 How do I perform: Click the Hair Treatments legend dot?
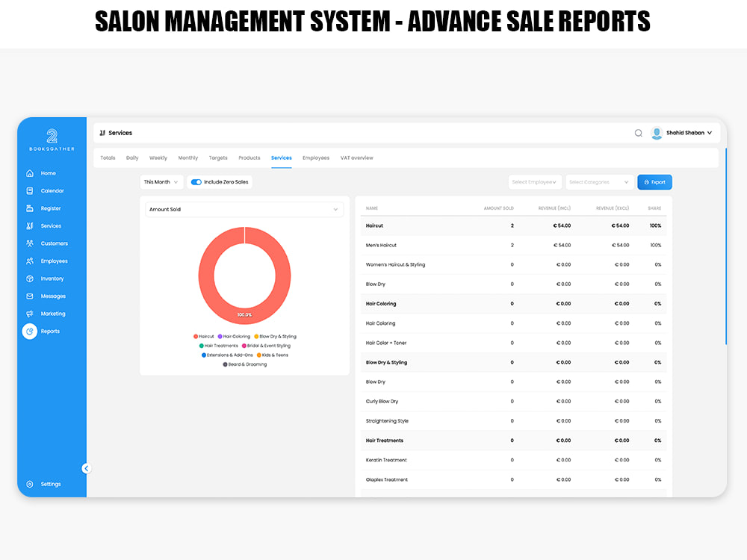[202, 346]
